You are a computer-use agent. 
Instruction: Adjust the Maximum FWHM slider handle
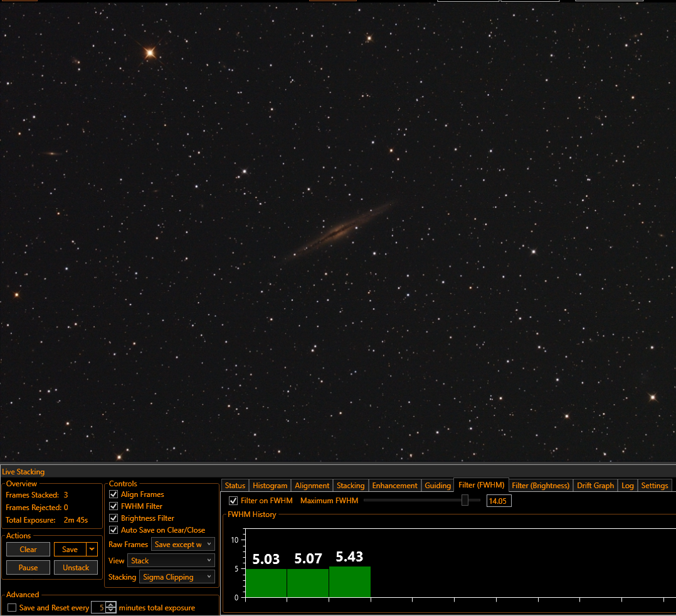[465, 500]
